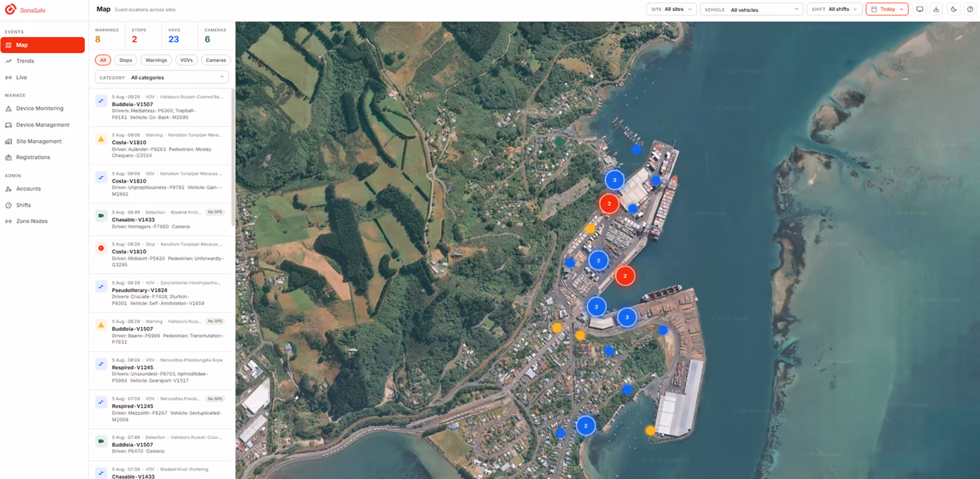The height and width of the screenshot is (479, 980).
Task: Open the Vehicle All vehicles dropdown
Action: pos(752,9)
